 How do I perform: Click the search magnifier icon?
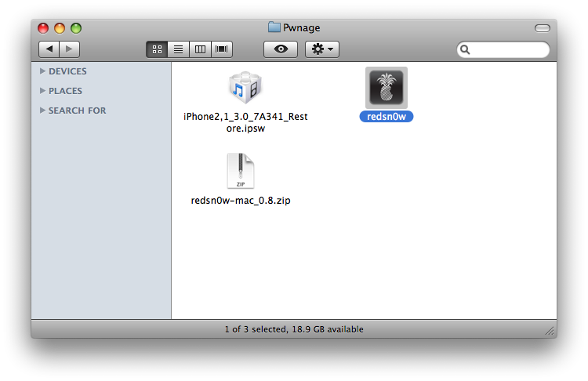[465, 49]
